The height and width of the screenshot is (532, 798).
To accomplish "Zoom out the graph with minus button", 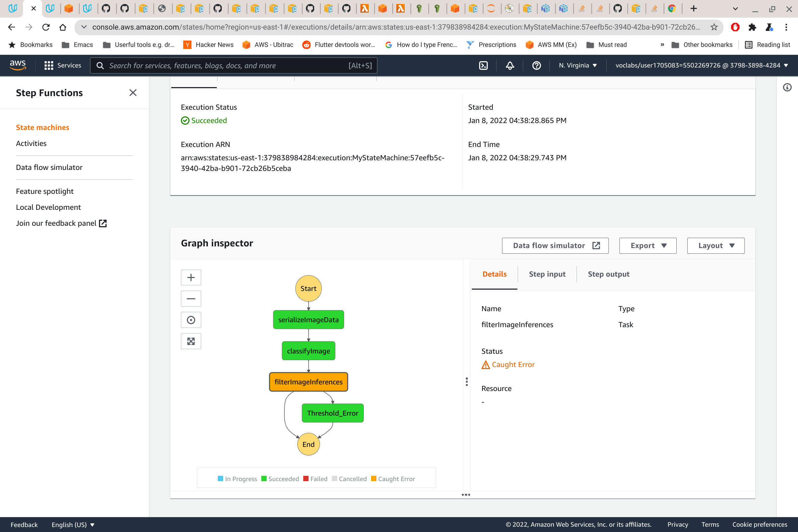I will pos(191,299).
